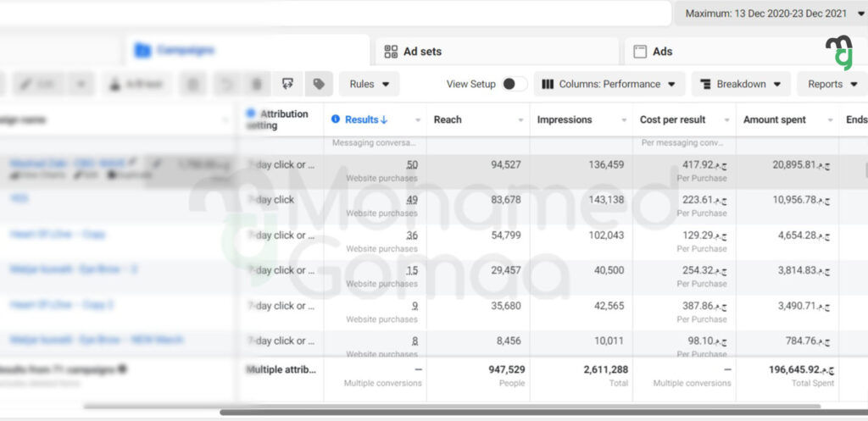
Task: Click the duplicate icon in the toolbar
Action: point(193,84)
